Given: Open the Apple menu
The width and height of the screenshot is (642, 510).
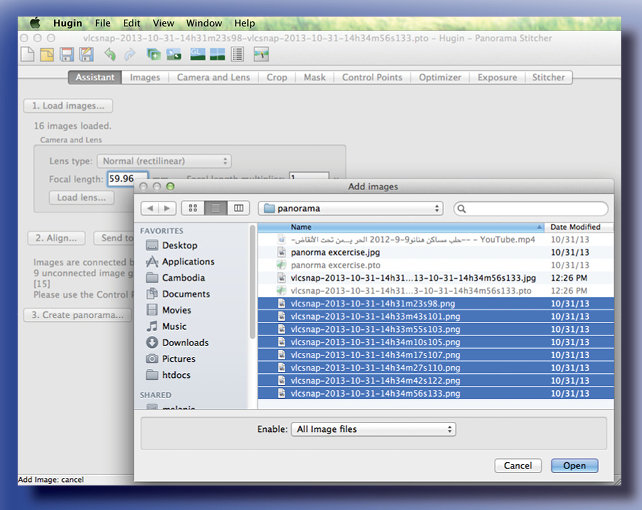Looking at the screenshot, I should (x=35, y=23).
